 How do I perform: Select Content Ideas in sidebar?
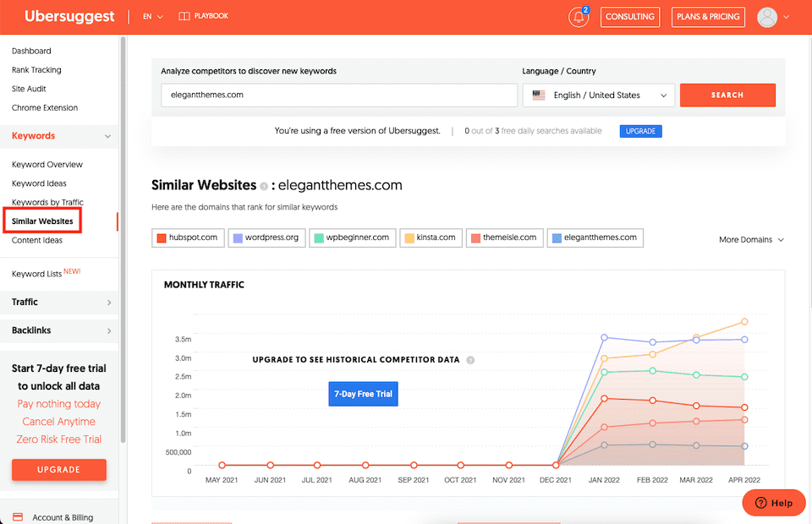pos(37,240)
